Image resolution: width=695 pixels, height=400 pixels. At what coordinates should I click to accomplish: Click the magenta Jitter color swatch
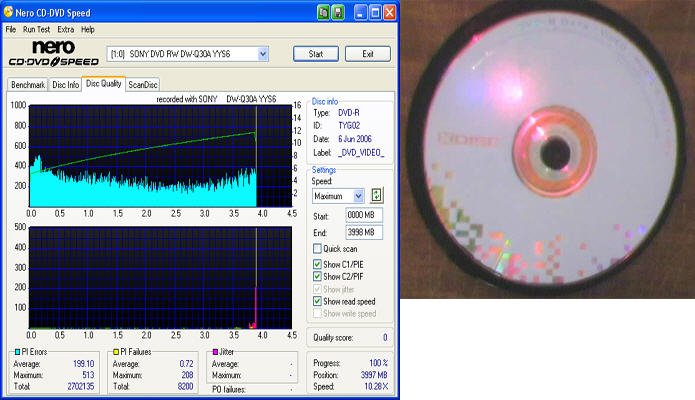pyautogui.click(x=215, y=352)
